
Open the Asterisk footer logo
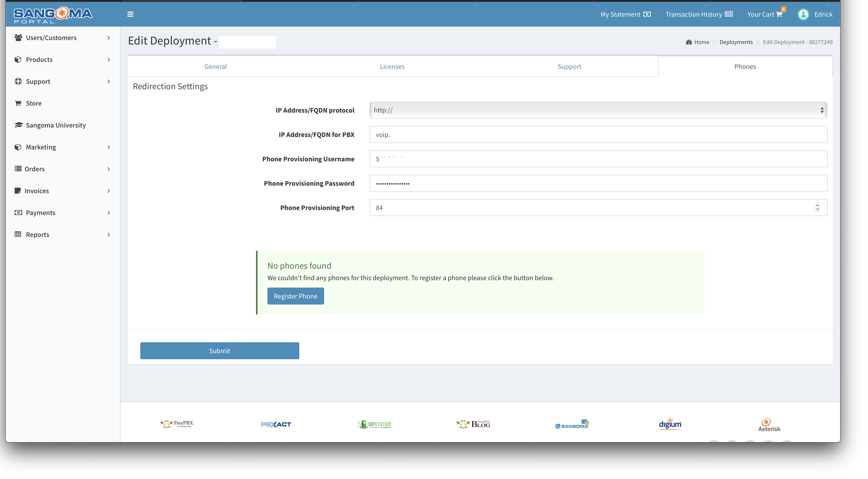769,425
